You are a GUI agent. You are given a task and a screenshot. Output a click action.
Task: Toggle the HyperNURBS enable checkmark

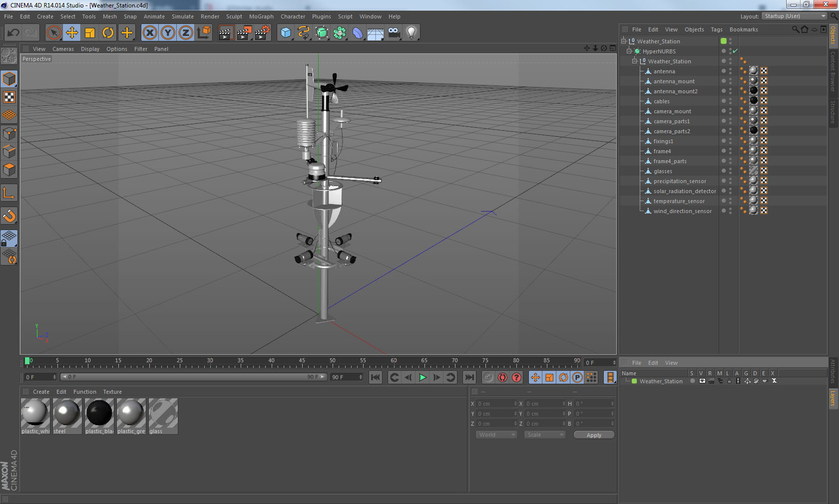(x=735, y=51)
